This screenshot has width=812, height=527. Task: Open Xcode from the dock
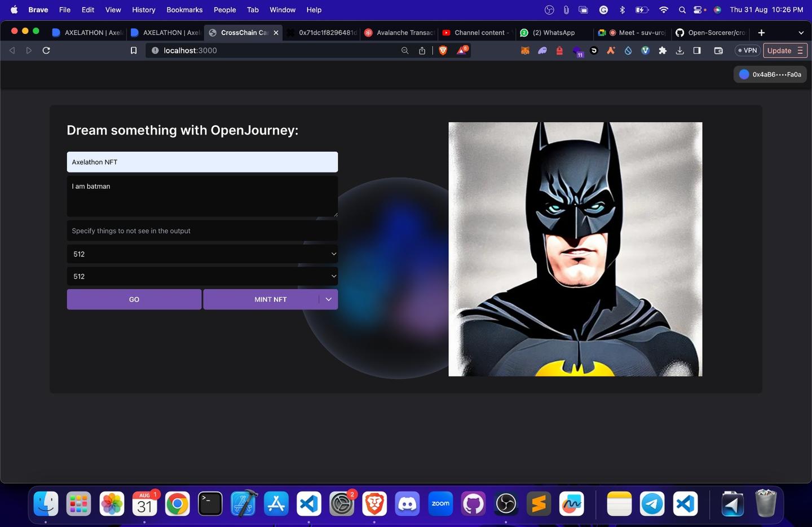244,503
